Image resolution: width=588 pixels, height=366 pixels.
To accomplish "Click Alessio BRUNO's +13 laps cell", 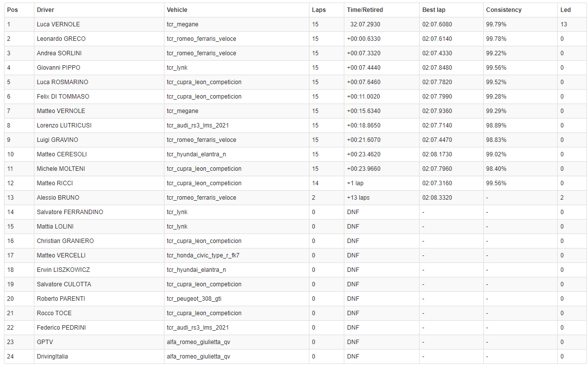I will (x=358, y=198).
